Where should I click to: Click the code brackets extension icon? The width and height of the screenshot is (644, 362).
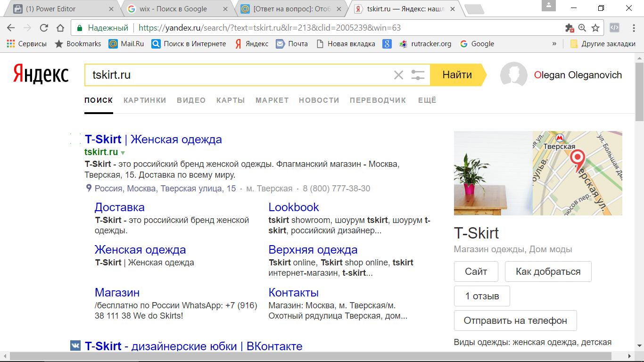614,28
